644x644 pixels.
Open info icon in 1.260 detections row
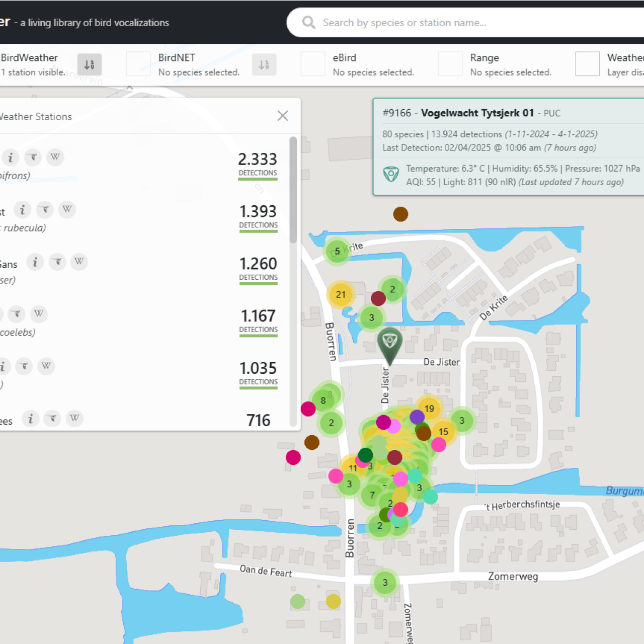(x=35, y=262)
